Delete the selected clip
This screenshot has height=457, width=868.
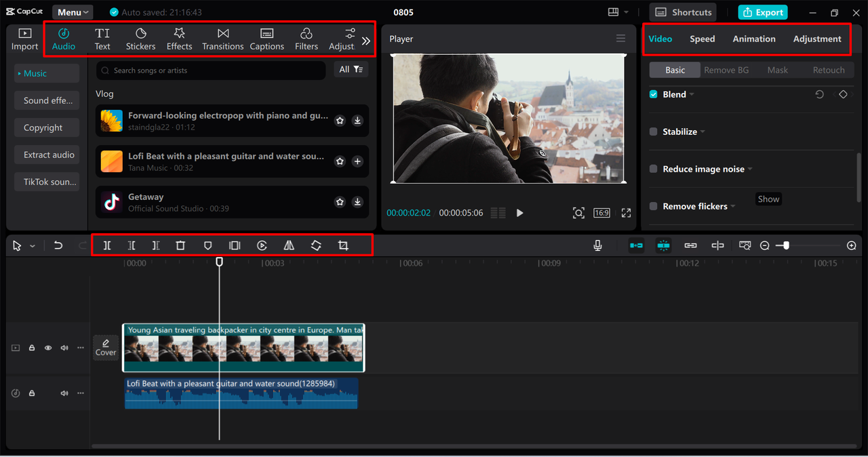coord(180,245)
